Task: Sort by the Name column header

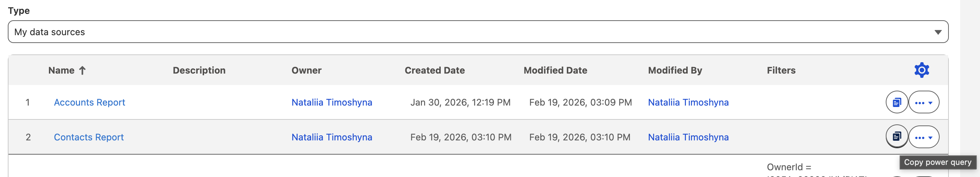Action: 62,71
